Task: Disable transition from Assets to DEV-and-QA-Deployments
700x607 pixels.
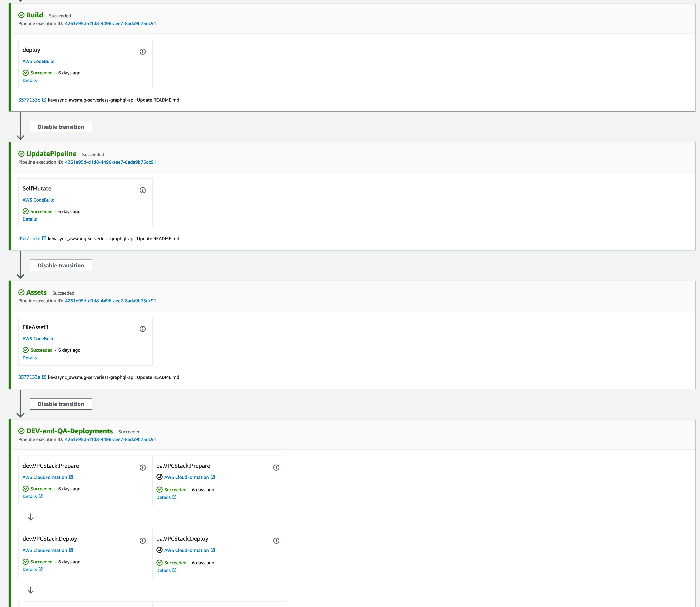Action: coord(61,404)
